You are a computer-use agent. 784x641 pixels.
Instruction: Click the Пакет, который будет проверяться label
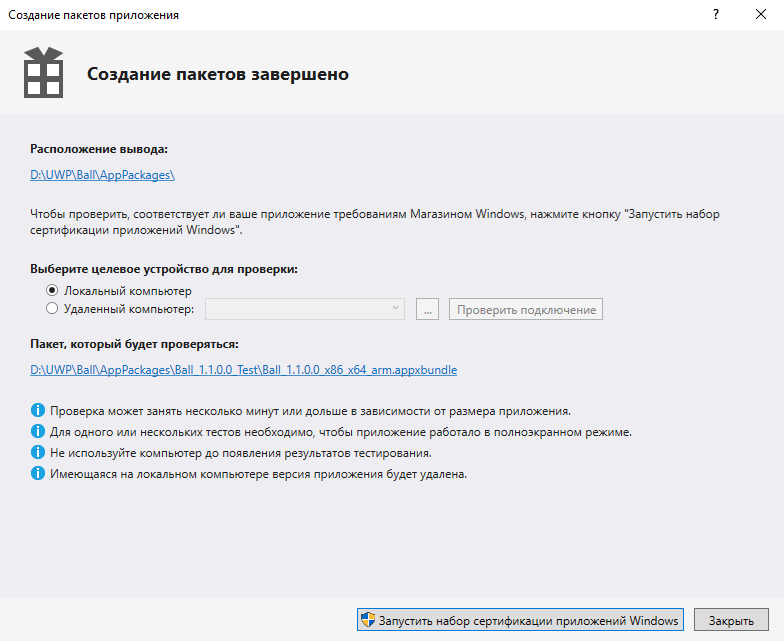pyautogui.click(x=134, y=344)
